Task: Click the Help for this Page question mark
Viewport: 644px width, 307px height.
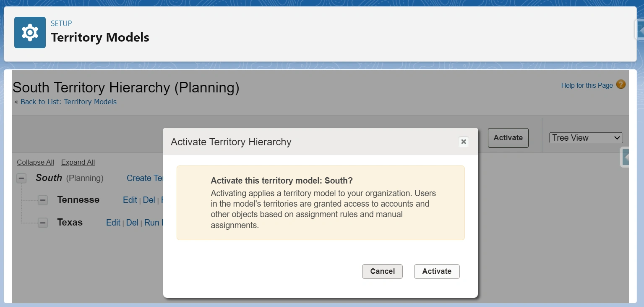Action: (x=620, y=84)
